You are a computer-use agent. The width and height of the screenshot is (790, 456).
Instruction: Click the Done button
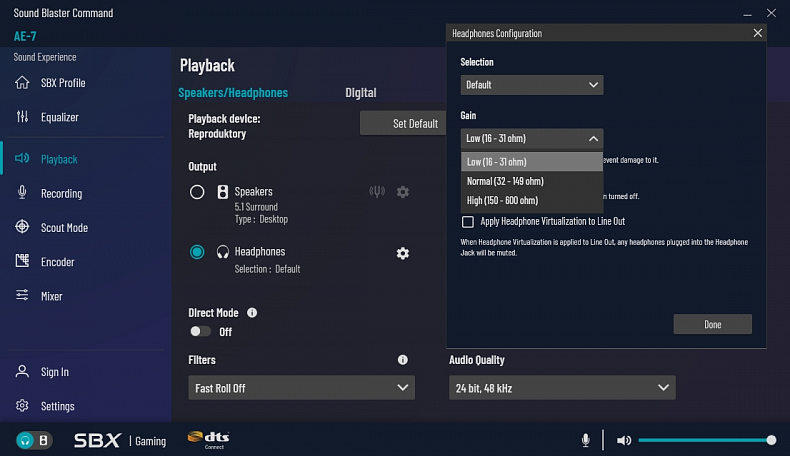coord(712,324)
